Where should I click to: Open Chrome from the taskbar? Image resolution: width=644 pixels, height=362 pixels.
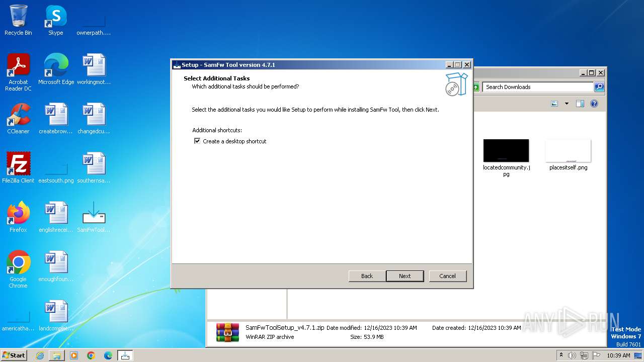(91, 355)
